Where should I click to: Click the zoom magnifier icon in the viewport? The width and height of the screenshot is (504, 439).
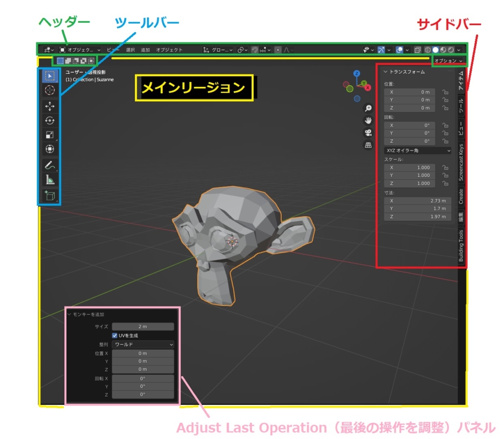click(367, 108)
